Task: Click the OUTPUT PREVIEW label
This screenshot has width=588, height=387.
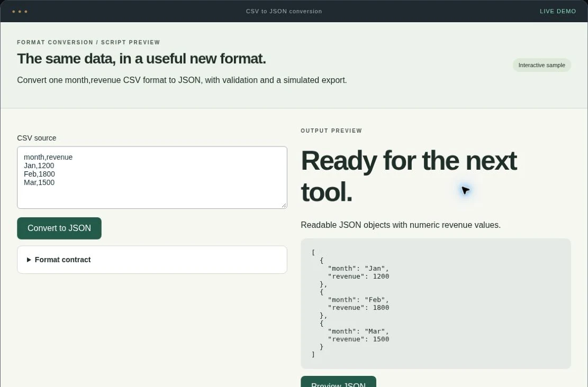Action: pos(331,131)
